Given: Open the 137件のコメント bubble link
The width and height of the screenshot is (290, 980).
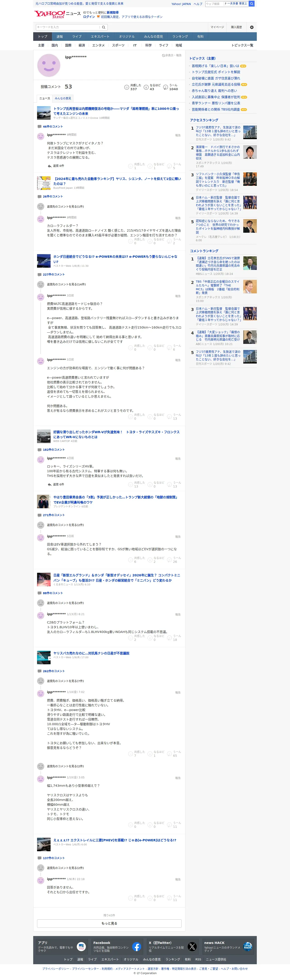Looking at the screenshot, I should click(x=51, y=858).
